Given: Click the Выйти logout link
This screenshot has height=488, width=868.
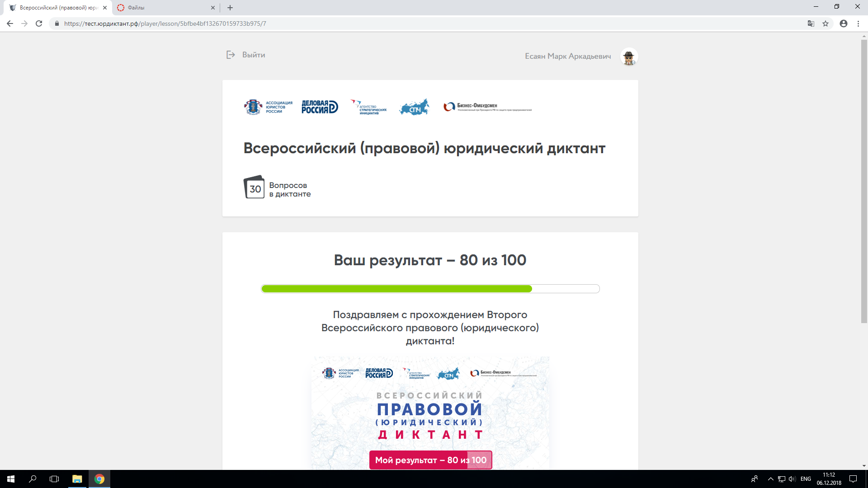Looking at the screenshot, I should (x=254, y=55).
